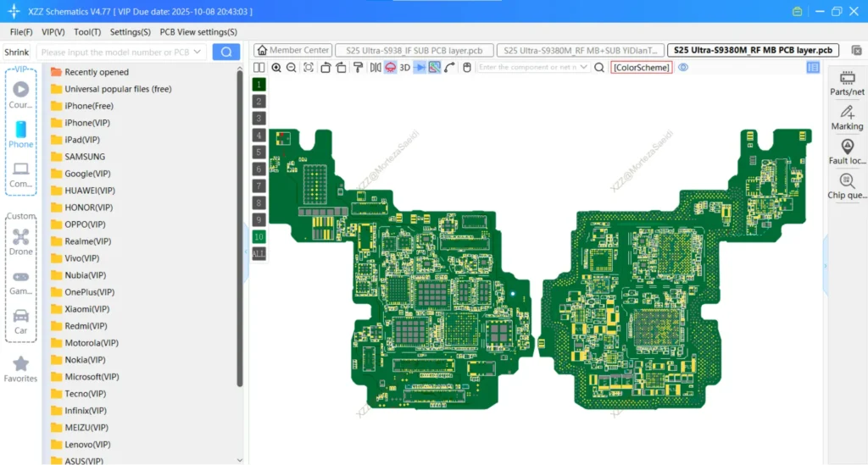
Task: Close the current document tab
Action: coord(856,51)
